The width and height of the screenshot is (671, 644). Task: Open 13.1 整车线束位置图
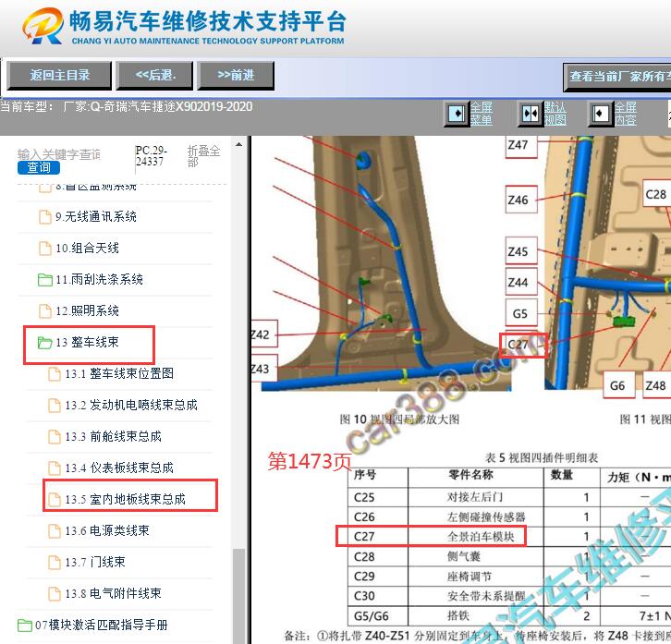(119, 374)
